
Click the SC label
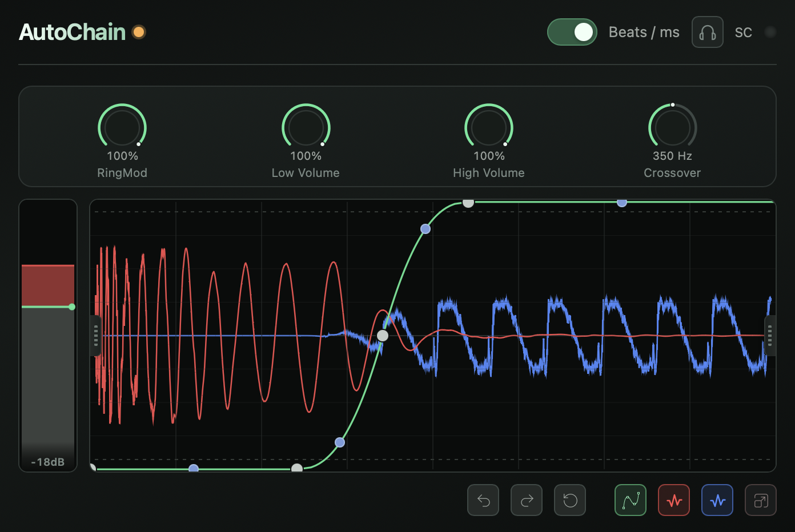coord(743,33)
